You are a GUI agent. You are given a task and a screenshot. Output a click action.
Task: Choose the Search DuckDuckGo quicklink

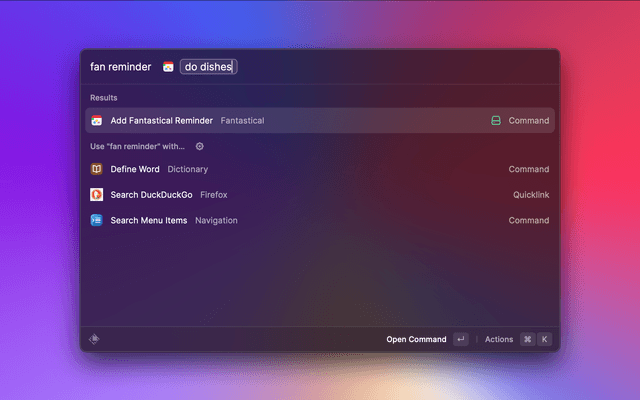[151, 195]
